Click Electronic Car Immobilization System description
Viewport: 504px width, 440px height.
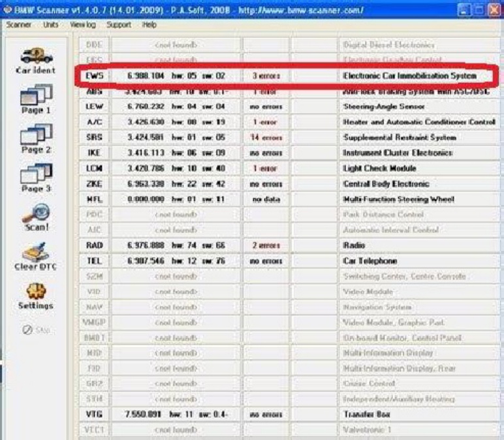pos(410,76)
